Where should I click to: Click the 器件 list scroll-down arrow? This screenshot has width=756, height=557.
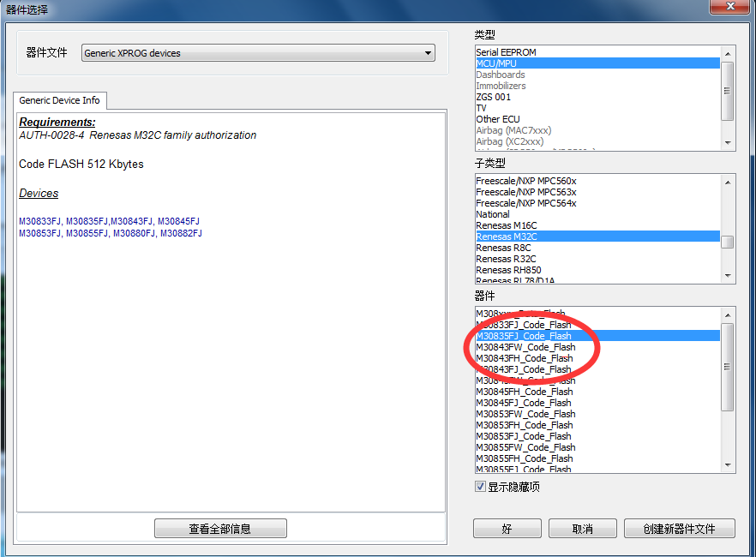tap(728, 465)
